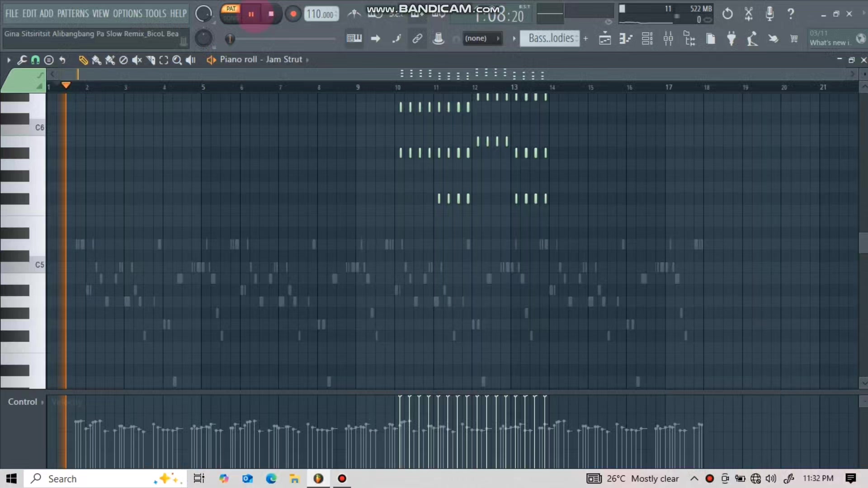
Task: Open the TOOLS menu
Action: click(156, 14)
